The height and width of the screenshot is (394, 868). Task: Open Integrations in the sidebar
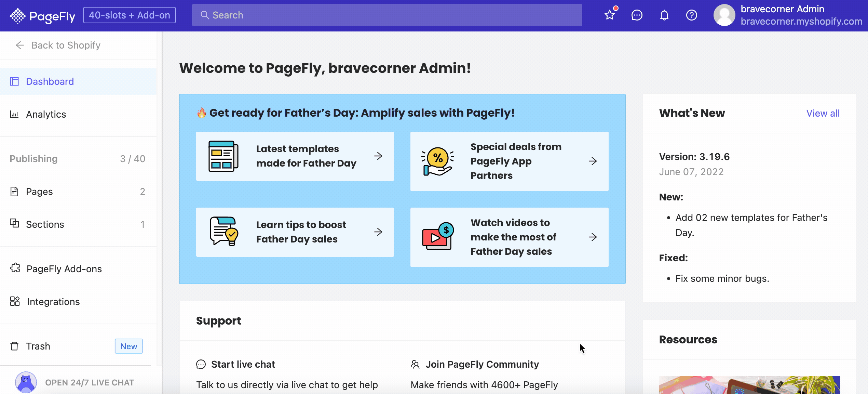(x=79, y=302)
